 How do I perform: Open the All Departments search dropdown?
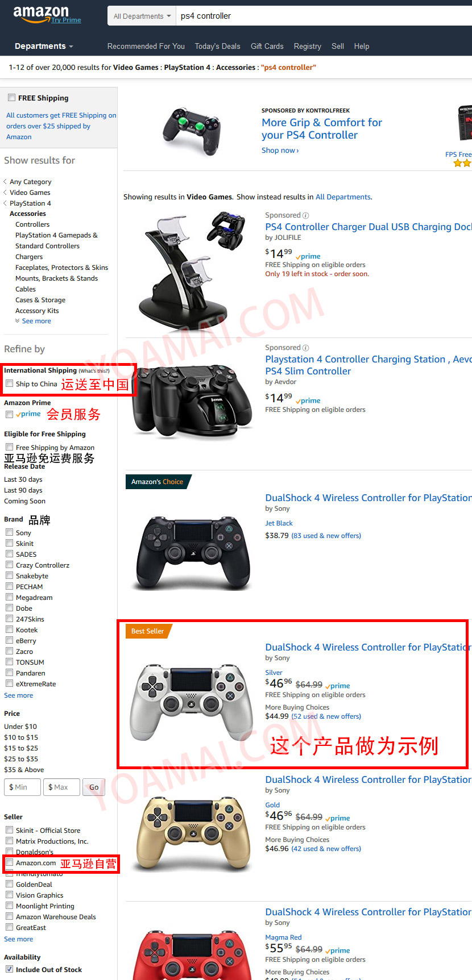point(142,16)
